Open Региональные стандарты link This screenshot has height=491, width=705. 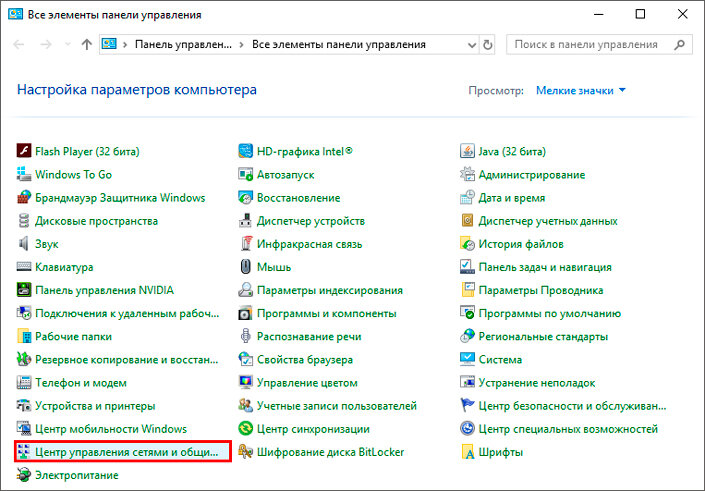pos(543,336)
